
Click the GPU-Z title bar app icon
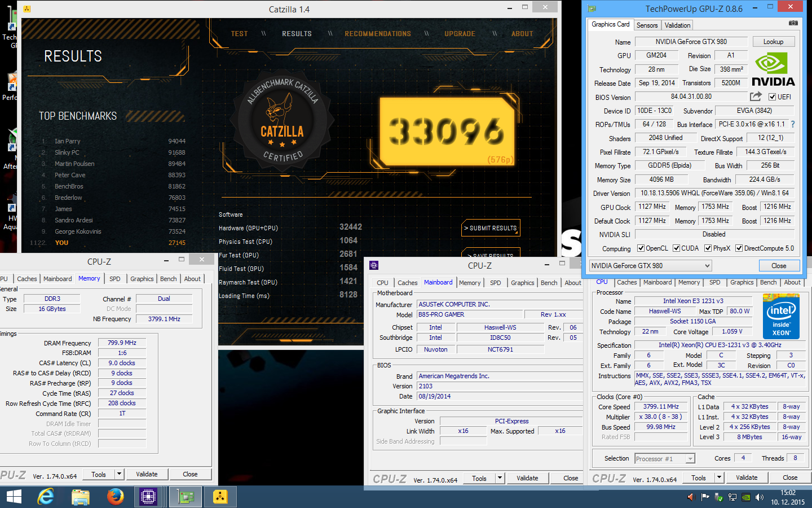tap(592, 8)
